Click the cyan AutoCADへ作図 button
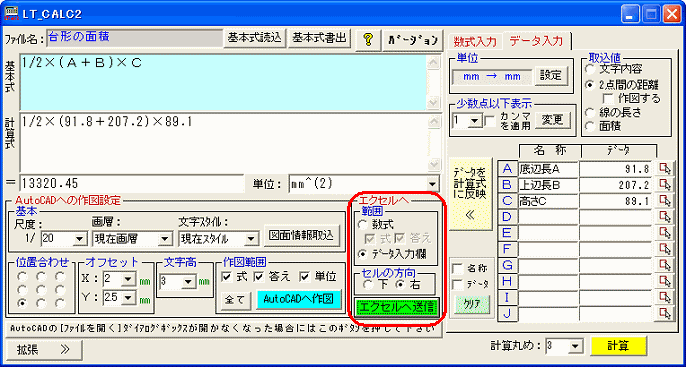 click(299, 299)
